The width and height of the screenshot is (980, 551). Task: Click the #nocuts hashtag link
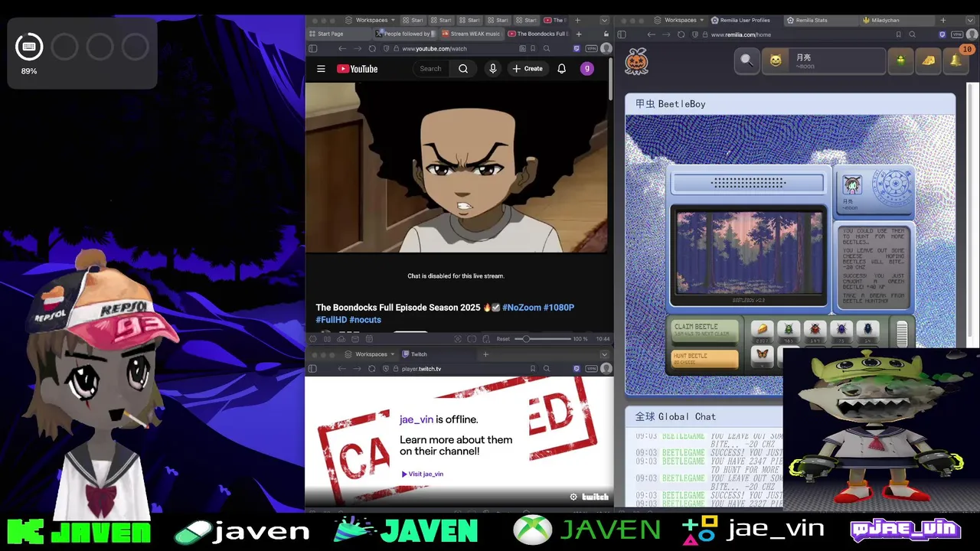pyautogui.click(x=365, y=320)
